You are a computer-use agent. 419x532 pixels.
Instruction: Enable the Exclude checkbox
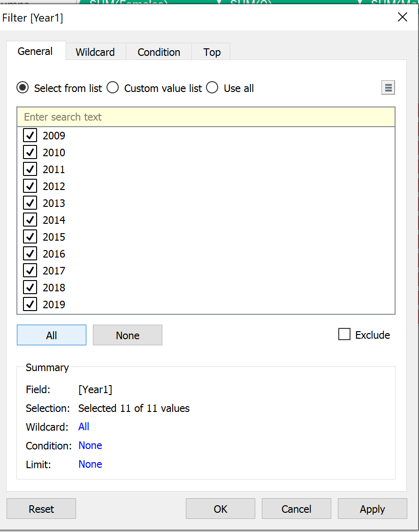344,334
